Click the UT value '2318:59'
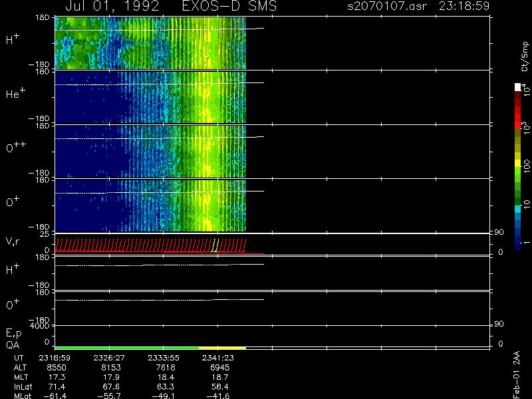Viewport: 532px width, 399px height. click(x=55, y=358)
